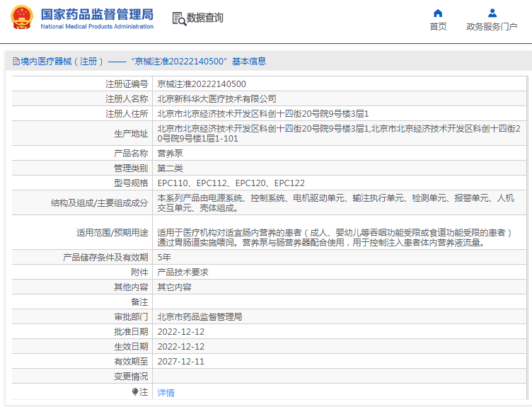Click the data query magnifier icon
The height and width of the screenshot is (407, 532).
[x=179, y=18]
